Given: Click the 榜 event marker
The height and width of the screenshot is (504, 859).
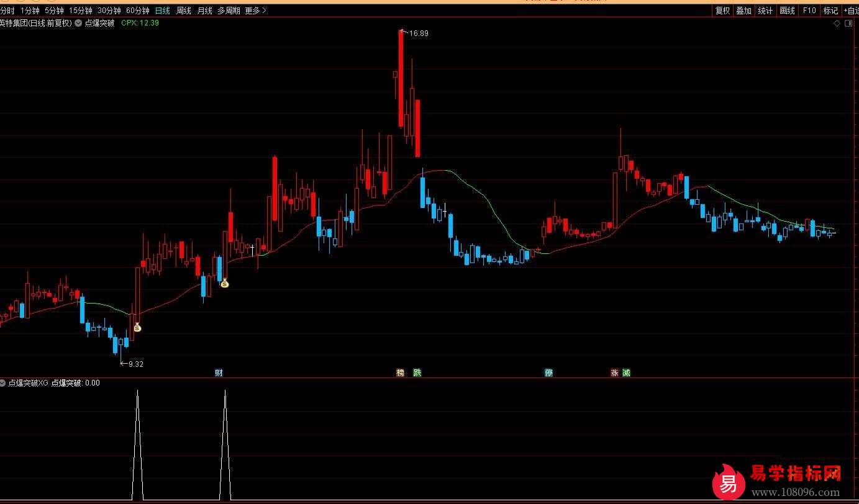Looking at the screenshot, I should (401, 372).
